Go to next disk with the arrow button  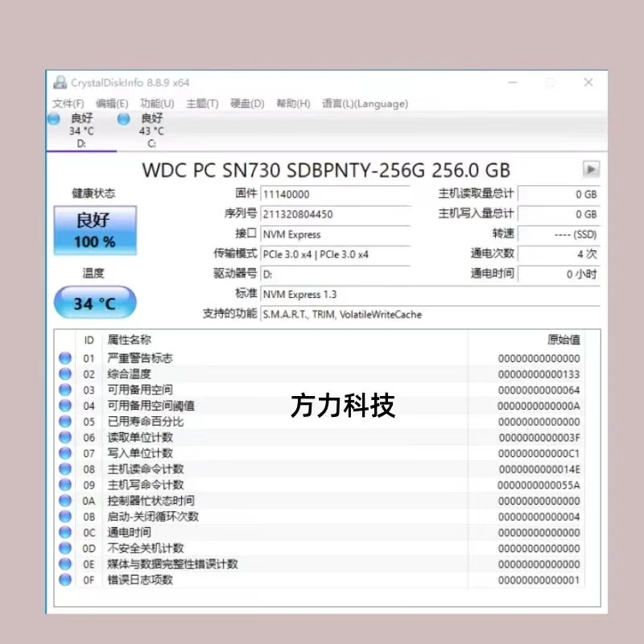click(x=591, y=169)
